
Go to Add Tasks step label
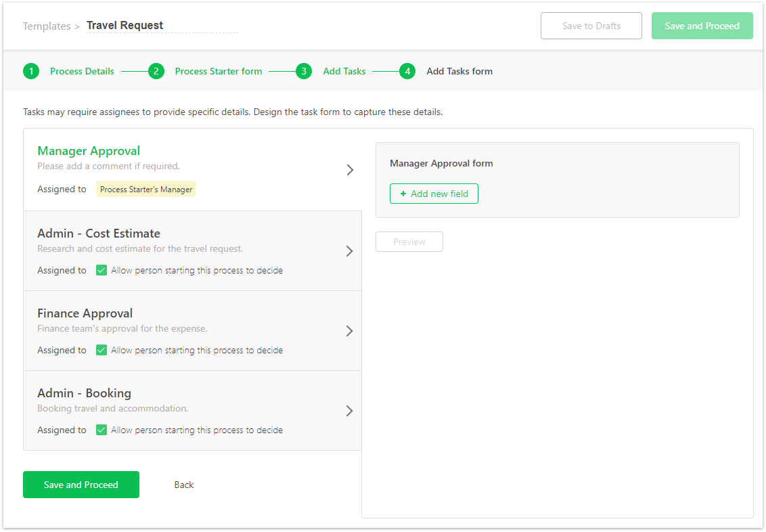[344, 71]
